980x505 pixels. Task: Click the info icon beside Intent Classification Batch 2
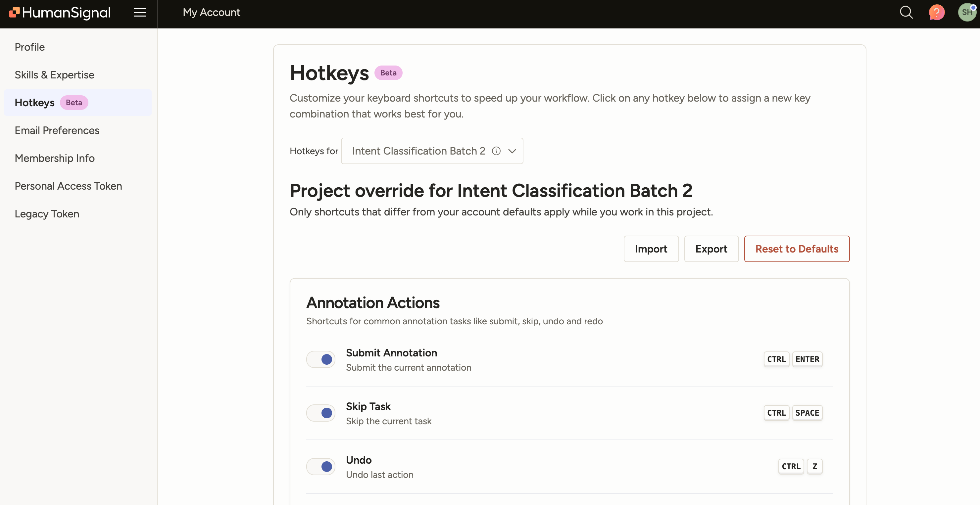tap(496, 151)
